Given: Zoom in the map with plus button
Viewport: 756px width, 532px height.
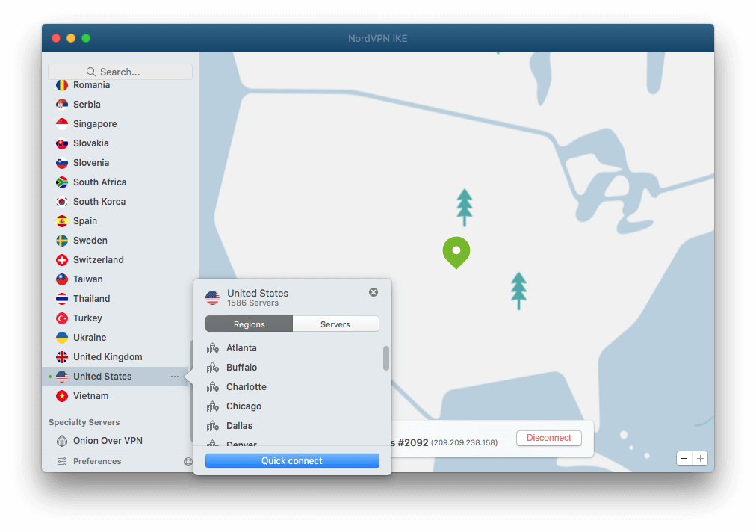Looking at the screenshot, I should click(x=700, y=458).
